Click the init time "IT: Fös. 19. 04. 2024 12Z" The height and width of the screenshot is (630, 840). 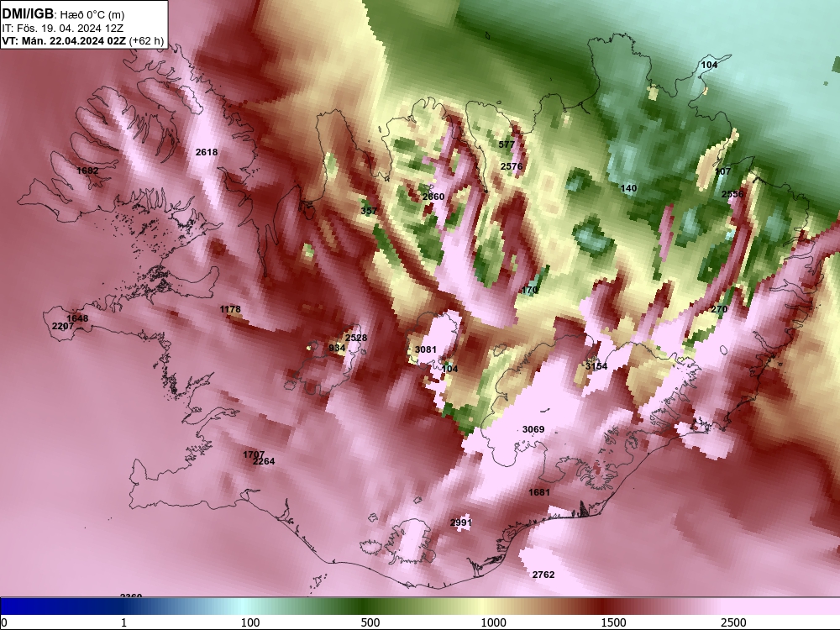(x=63, y=29)
